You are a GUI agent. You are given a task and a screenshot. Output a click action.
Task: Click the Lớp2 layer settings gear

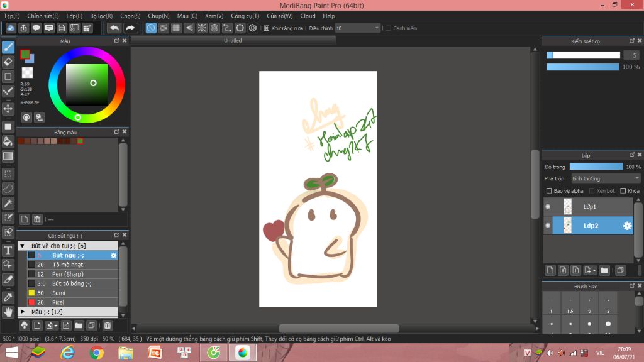pos(627,226)
